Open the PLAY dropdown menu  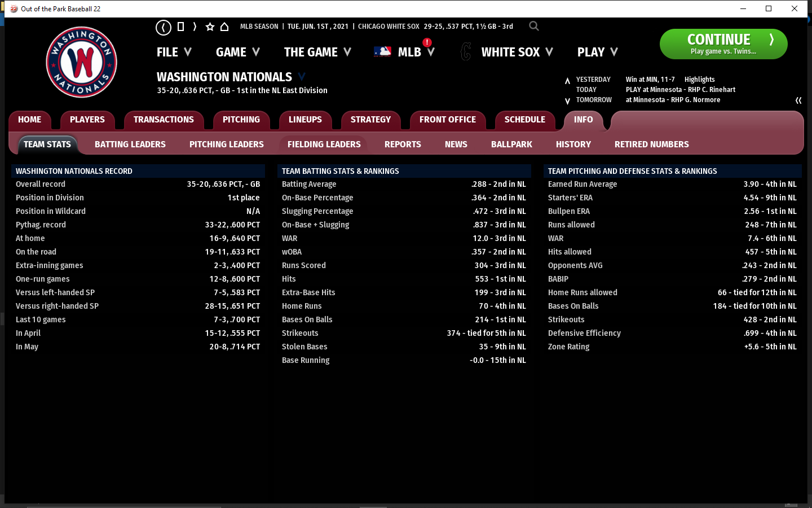tap(597, 52)
